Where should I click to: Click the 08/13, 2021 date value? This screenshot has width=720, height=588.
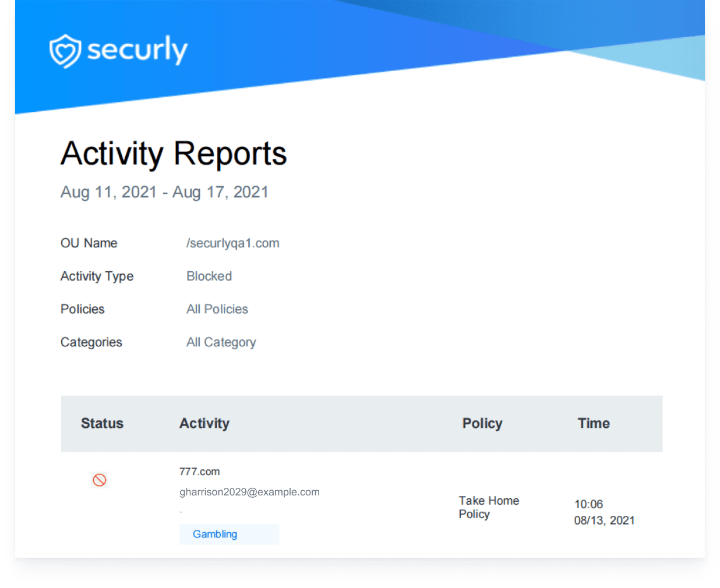(604, 520)
